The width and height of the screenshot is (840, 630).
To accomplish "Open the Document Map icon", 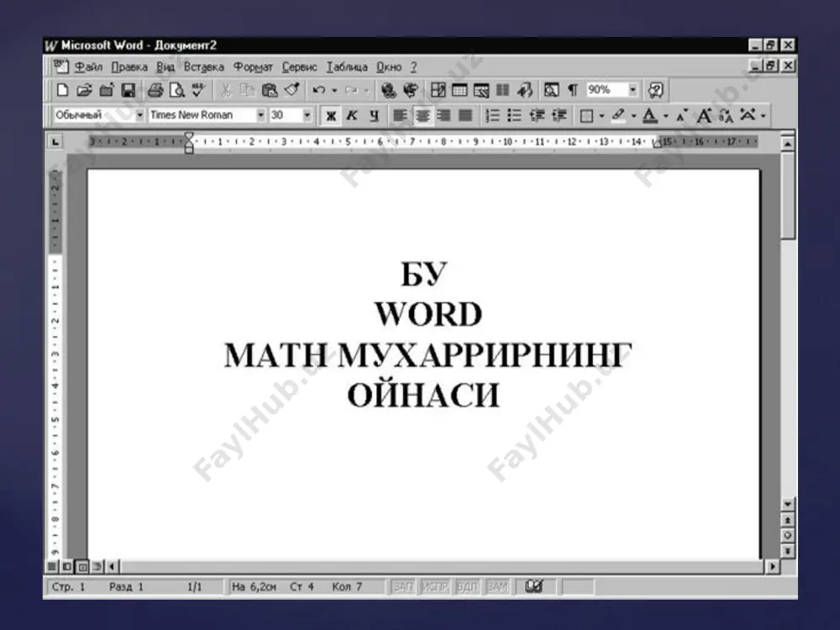I will coord(551,90).
